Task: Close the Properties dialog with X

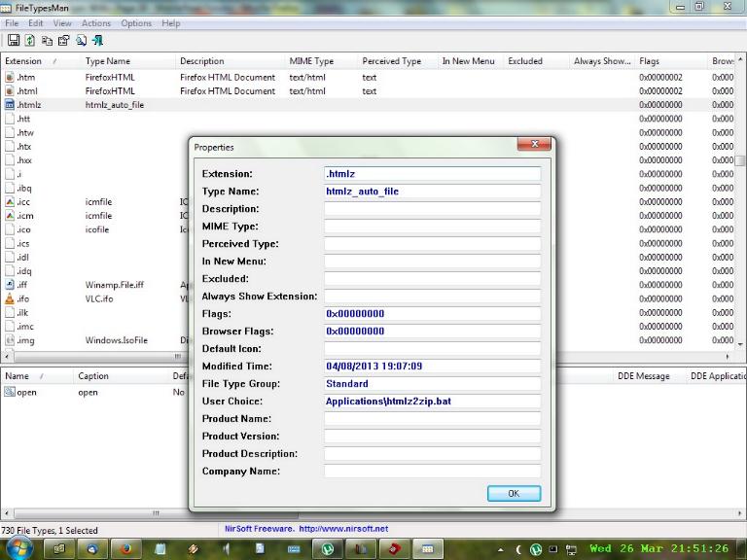Action: [x=534, y=144]
